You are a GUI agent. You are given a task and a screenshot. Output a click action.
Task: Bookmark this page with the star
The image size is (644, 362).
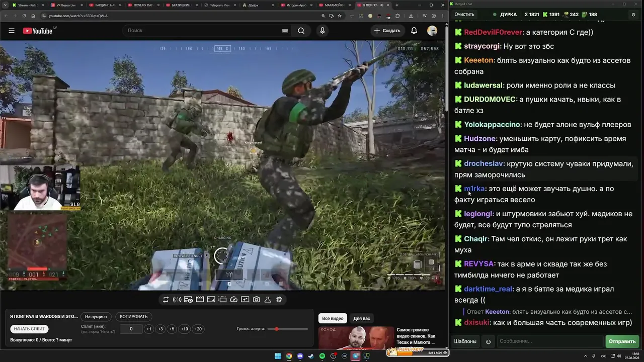pos(340,16)
